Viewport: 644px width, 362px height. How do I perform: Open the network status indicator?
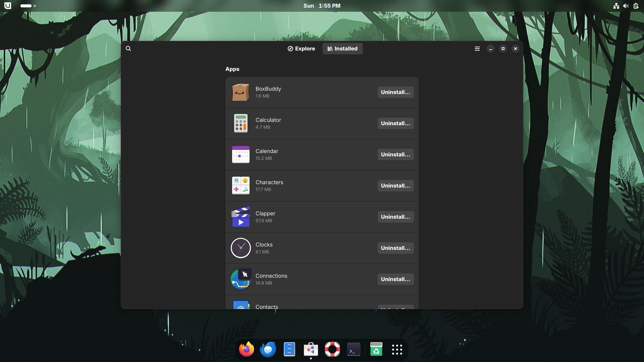(x=616, y=6)
